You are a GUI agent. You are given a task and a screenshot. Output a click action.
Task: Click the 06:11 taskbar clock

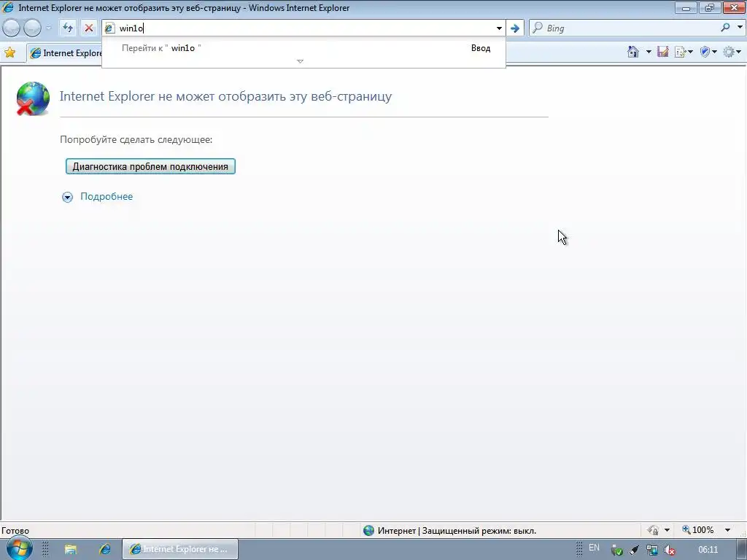(708, 550)
